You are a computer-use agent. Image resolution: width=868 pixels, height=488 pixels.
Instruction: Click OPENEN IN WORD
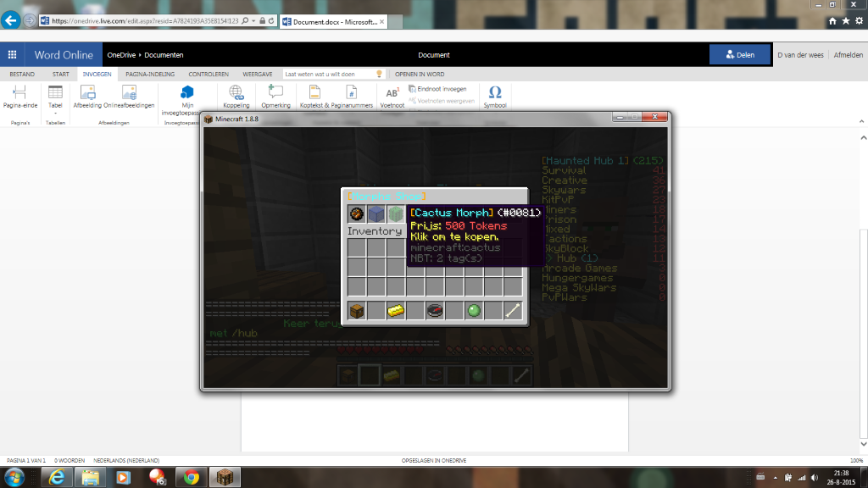pyautogui.click(x=420, y=75)
